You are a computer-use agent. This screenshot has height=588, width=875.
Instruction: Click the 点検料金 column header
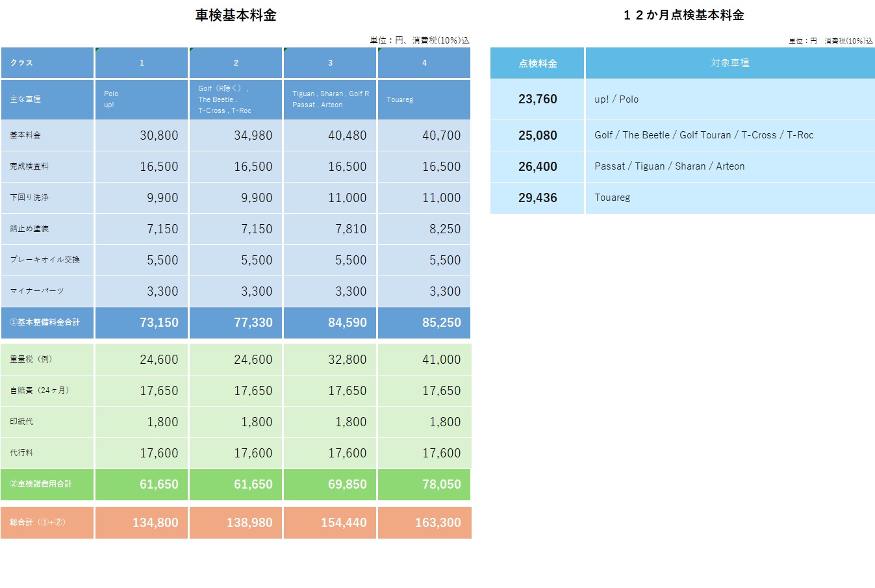coord(537,63)
